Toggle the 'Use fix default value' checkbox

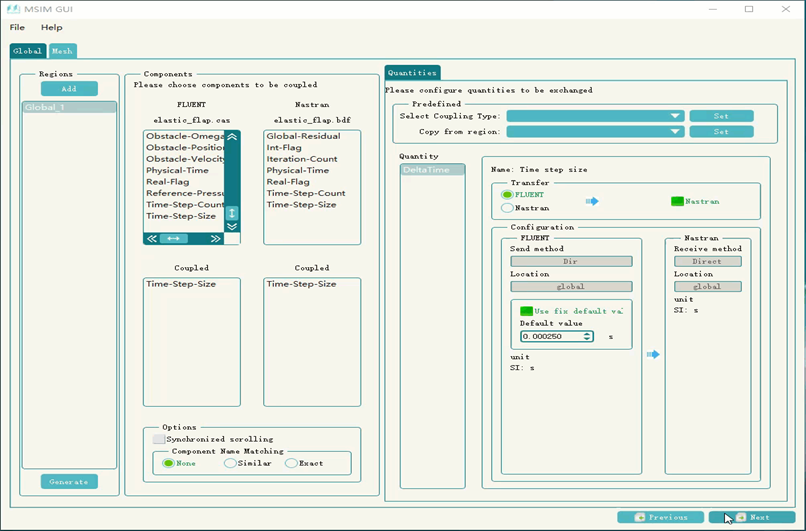click(x=526, y=311)
